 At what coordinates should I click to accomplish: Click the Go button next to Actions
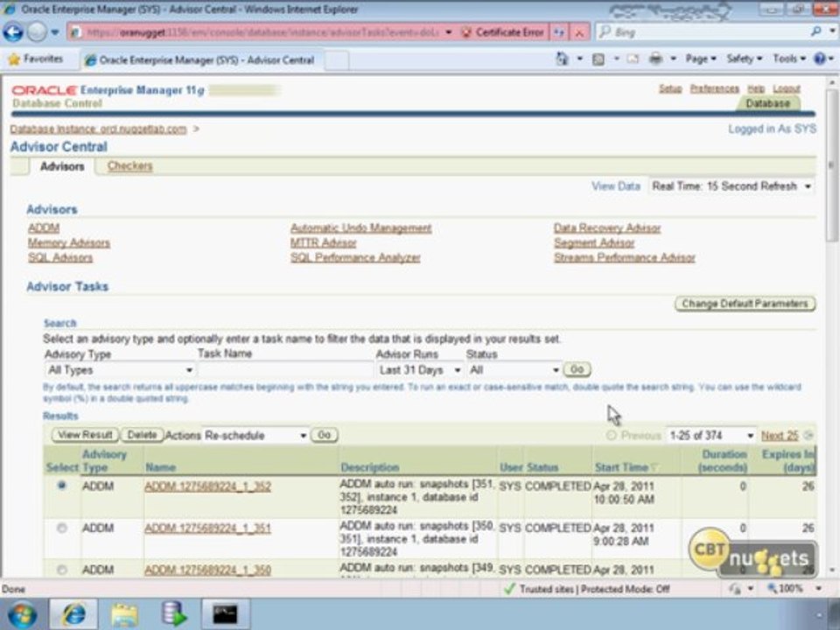[324, 435]
